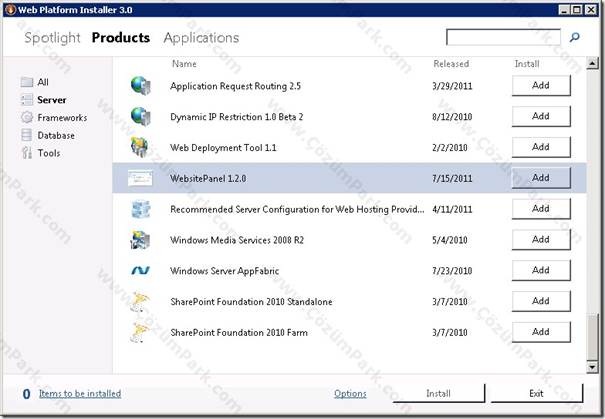Click the scrollbar down arrow

(x=592, y=367)
